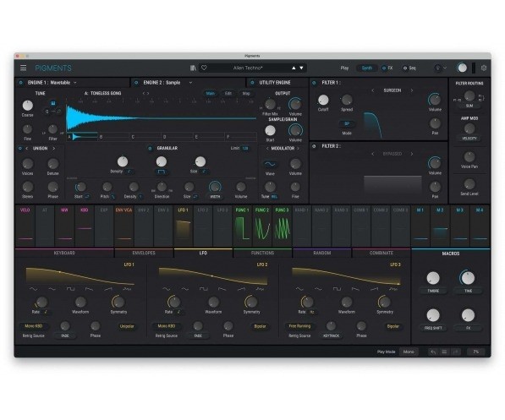Click the Limit value field in Granular
The width and height of the screenshot is (505, 420).
245,149
